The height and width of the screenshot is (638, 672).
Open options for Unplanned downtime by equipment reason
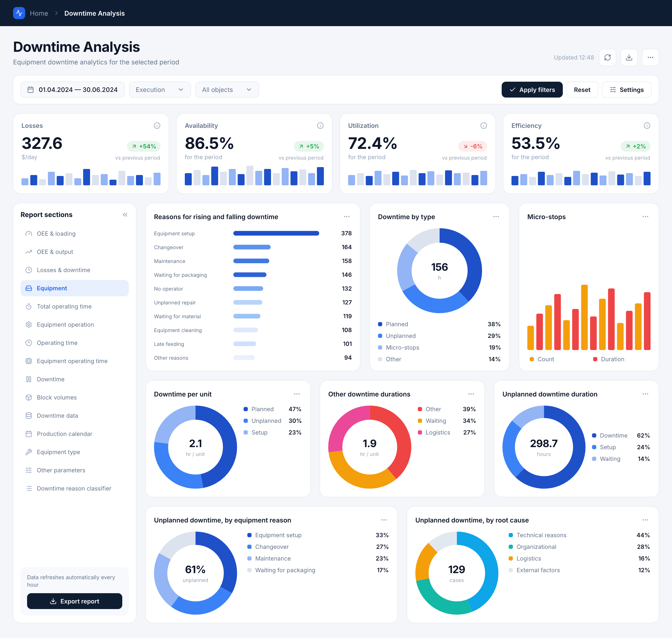[384, 520]
